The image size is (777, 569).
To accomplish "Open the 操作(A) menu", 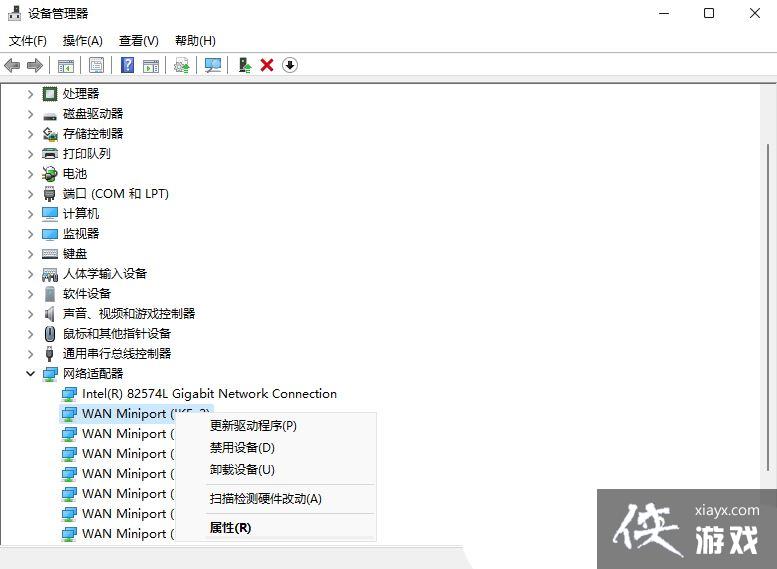I will pyautogui.click(x=82, y=41).
